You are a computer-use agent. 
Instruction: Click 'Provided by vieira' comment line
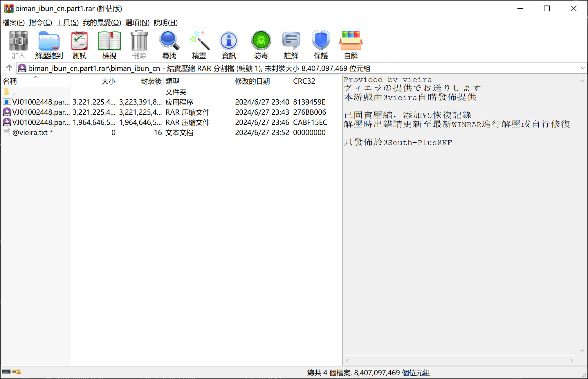coord(388,80)
